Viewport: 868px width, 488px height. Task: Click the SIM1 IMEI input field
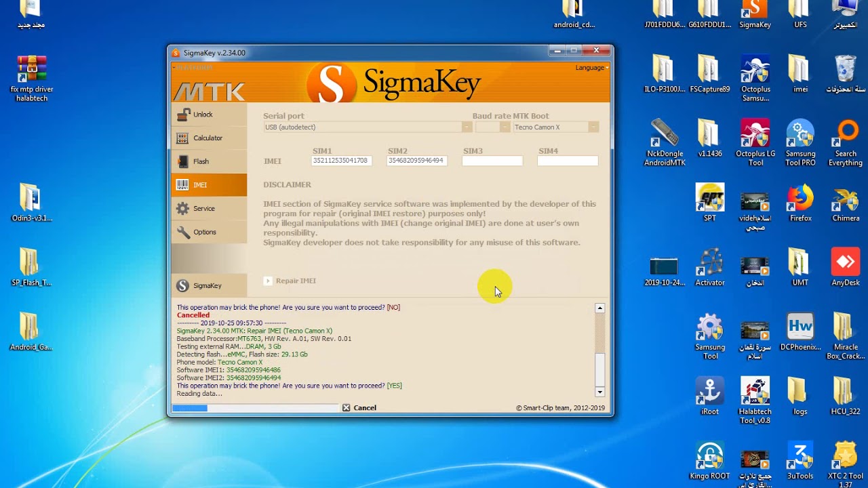pyautogui.click(x=342, y=161)
